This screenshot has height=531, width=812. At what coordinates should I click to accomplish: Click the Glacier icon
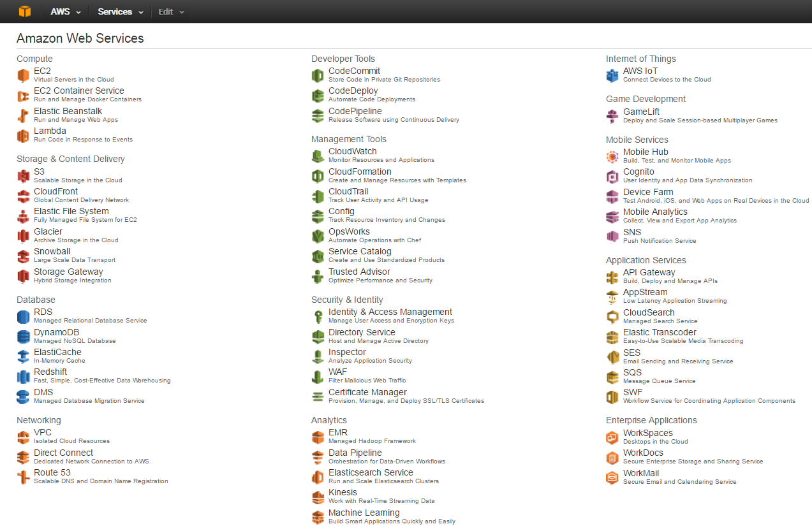[x=24, y=236]
